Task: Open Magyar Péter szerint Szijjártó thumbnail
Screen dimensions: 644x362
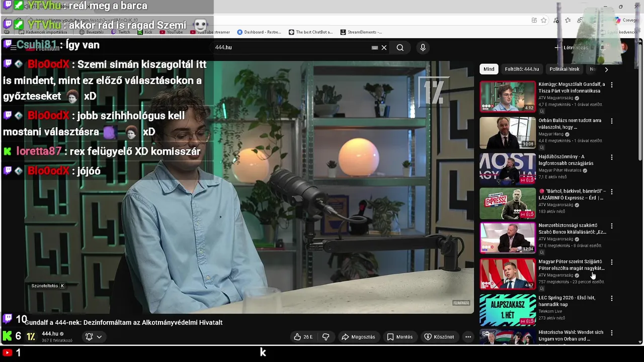Action: pyautogui.click(x=508, y=274)
